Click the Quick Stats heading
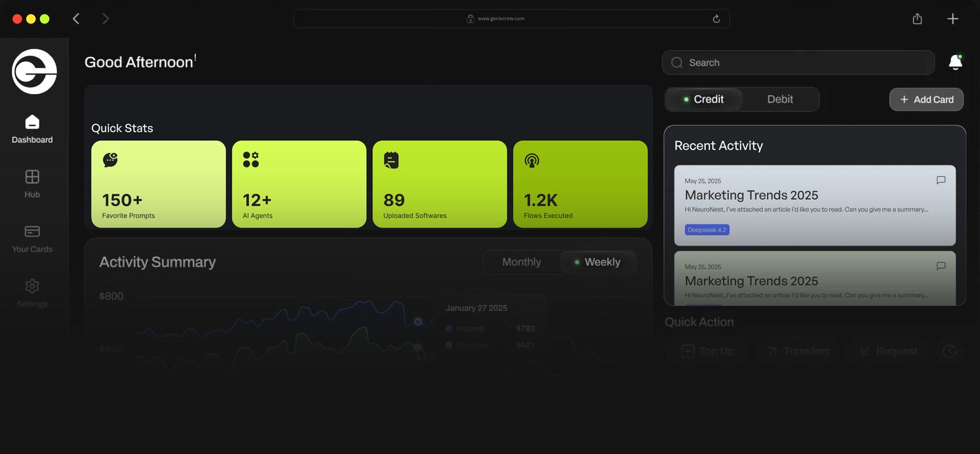The height and width of the screenshot is (454, 980). (122, 128)
